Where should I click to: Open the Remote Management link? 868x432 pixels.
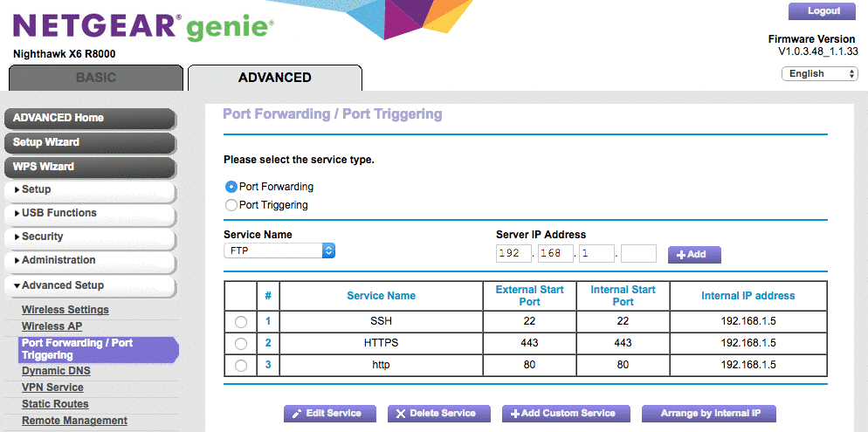pyautogui.click(x=75, y=421)
